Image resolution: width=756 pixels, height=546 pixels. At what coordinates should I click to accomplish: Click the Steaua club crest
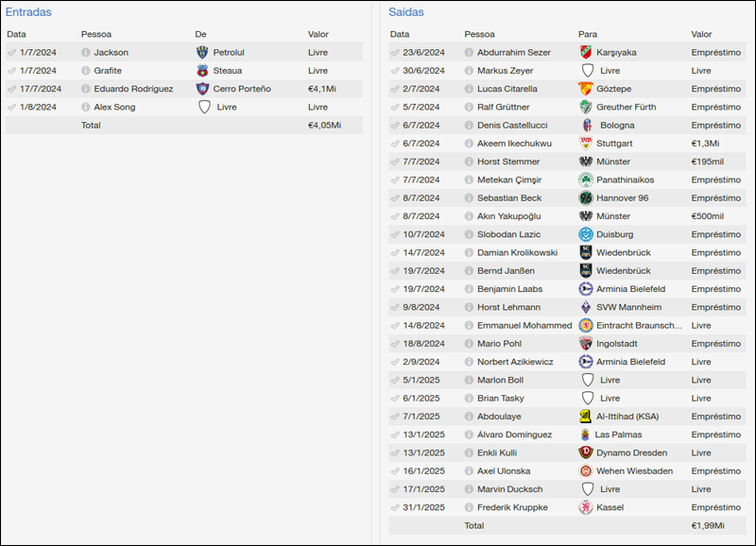coord(203,71)
